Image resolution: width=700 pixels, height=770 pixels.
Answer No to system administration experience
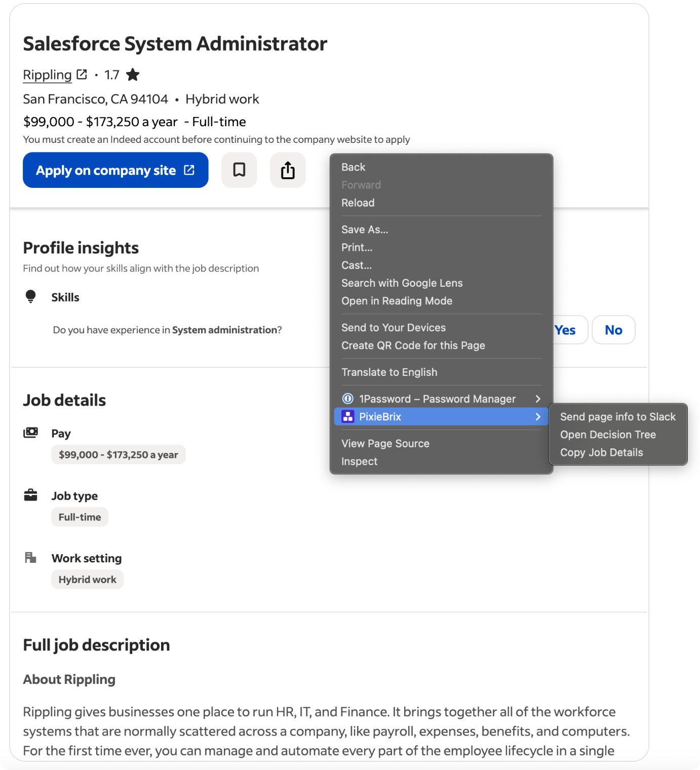point(613,330)
